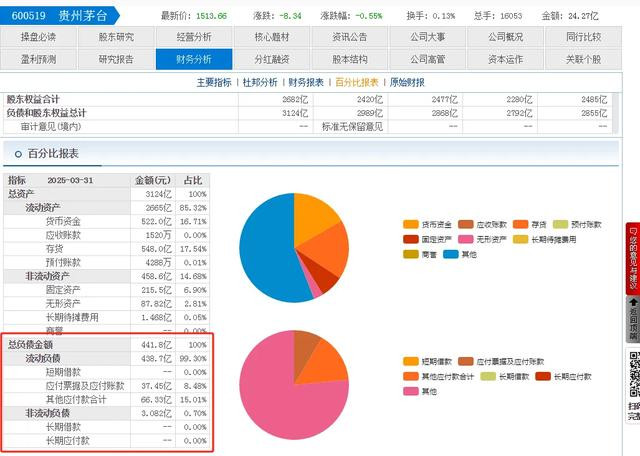Open the 公司概况 tab
This screenshot has height=456, width=640.
click(505, 37)
